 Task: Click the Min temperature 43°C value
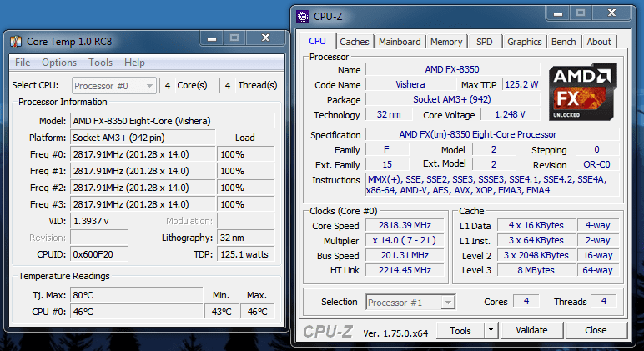coord(221,312)
